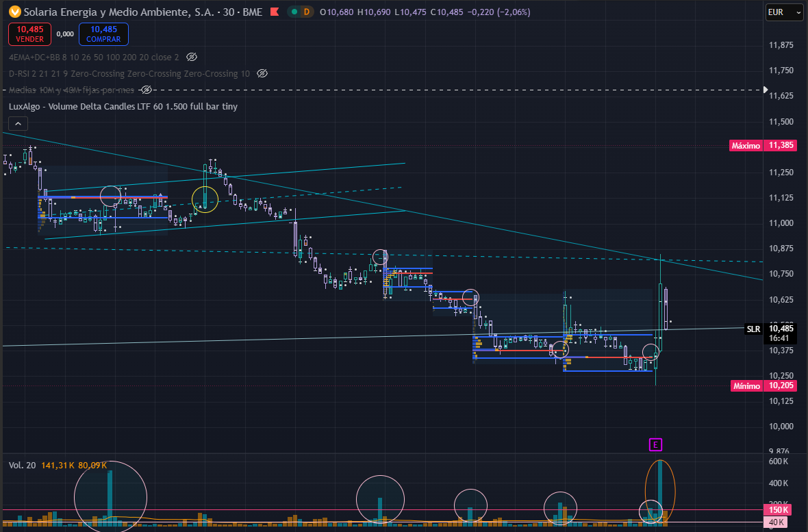Select the LuxAlgo Volume Delta Candles legend
The image size is (808, 532).
coord(123,107)
